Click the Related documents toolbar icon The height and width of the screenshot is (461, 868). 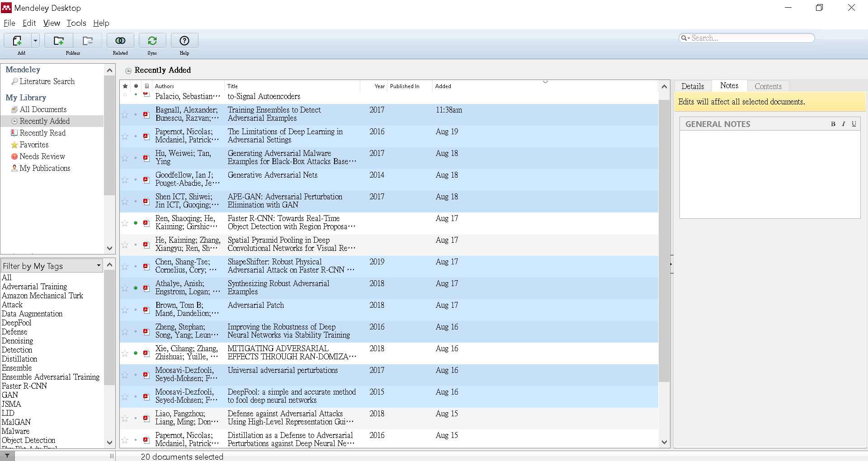120,41
